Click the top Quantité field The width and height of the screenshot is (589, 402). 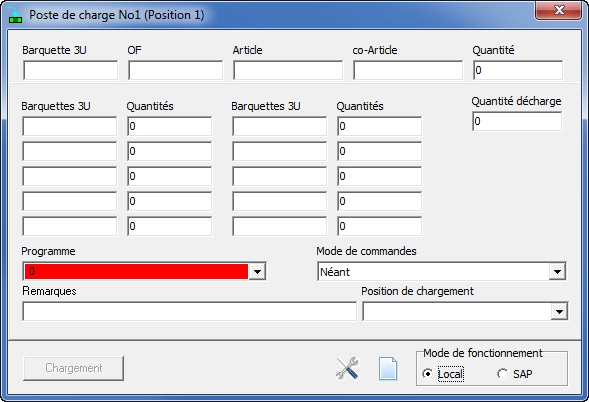click(518, 70)
